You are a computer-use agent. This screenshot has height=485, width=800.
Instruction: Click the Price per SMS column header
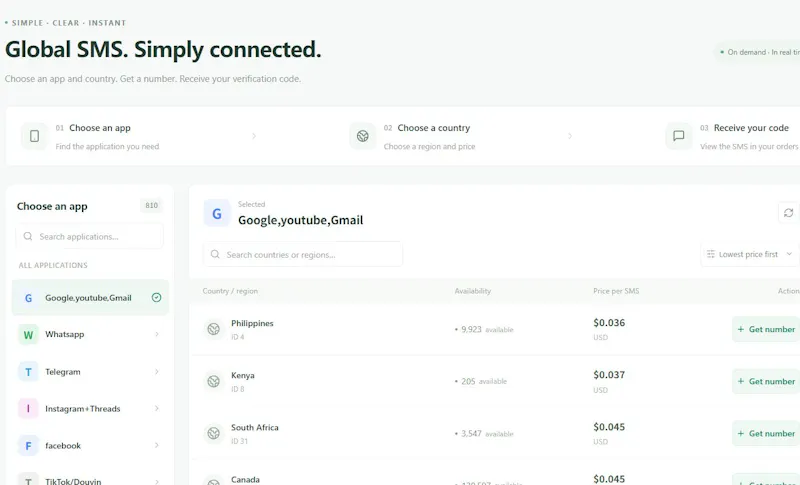tap(616, 291)
